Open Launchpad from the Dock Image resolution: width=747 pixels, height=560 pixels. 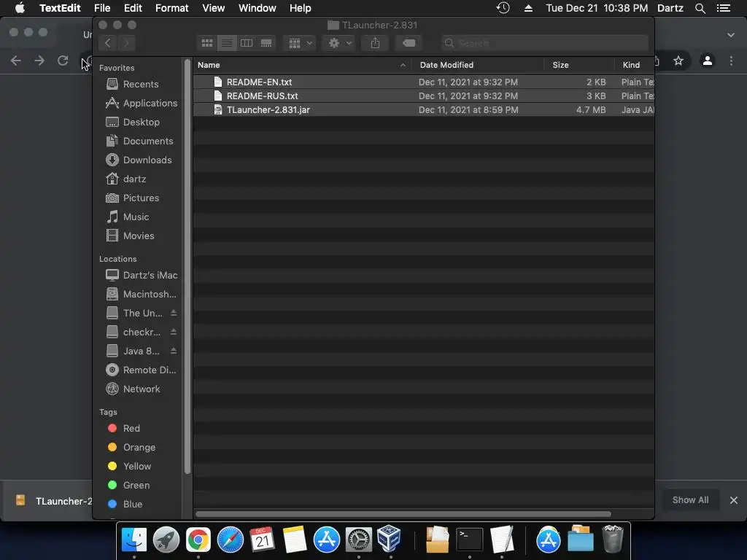click(x=166, y=540)
